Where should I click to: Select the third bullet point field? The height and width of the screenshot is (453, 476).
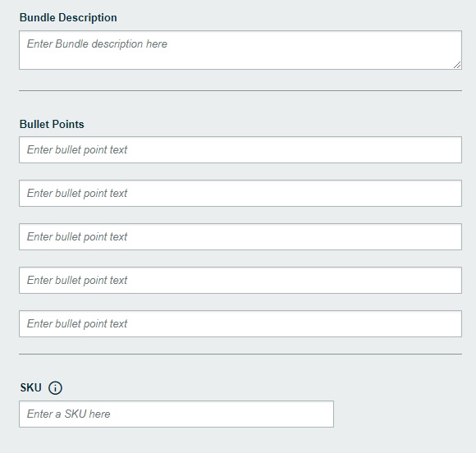tap(240, 237)
